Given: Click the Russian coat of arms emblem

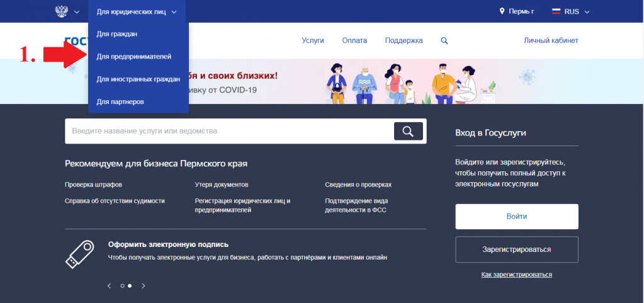Looking at the screenshot, I should click(61, 11).
